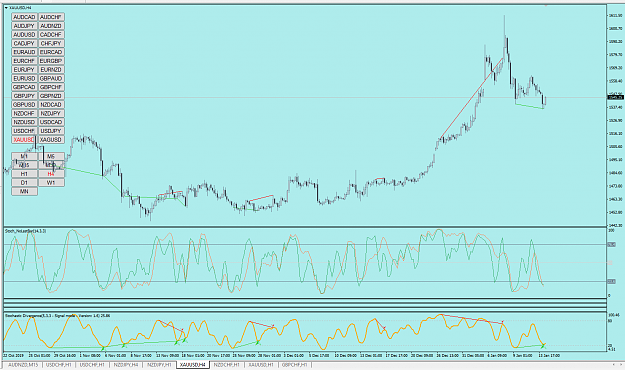
Task: Click the Stoch indicator label in middle subwindow
Action: 25,231
